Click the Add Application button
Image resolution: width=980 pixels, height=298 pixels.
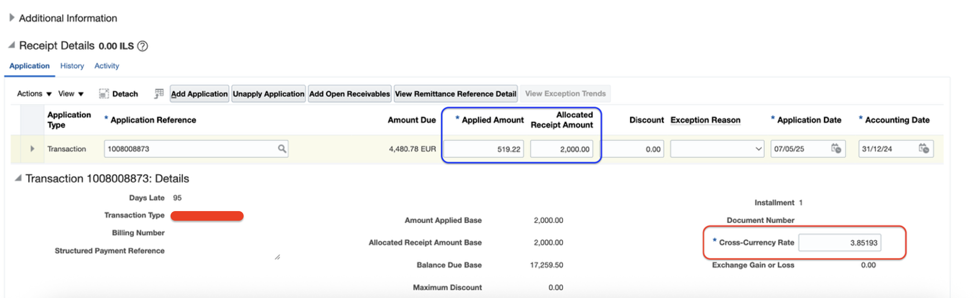coord(199,94)
